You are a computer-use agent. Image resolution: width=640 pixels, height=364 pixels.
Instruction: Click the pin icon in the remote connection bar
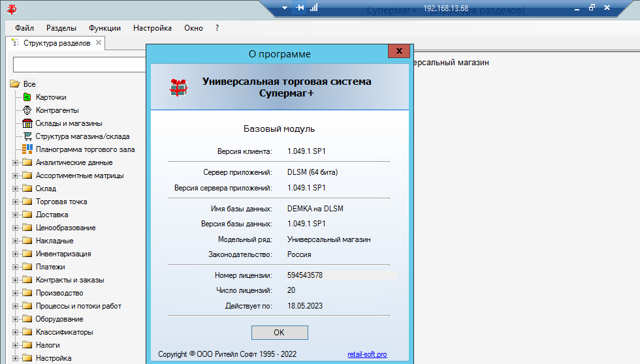(300, 8)
